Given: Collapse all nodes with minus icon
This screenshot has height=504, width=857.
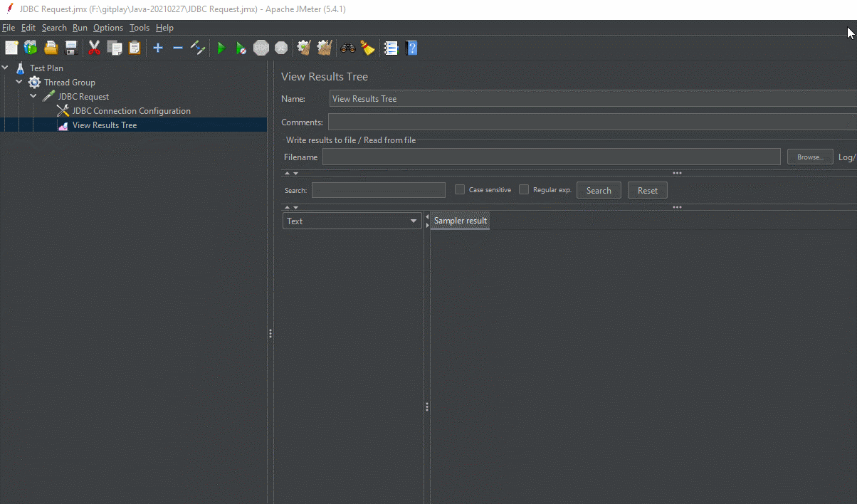Looking at the screenshot, I should tap(178, 48).
